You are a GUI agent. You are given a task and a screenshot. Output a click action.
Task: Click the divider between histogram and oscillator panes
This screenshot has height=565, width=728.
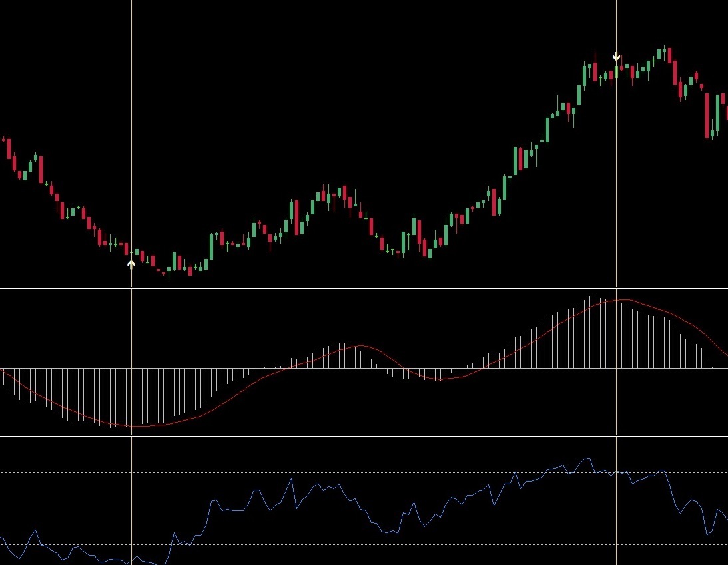(364, 436)
